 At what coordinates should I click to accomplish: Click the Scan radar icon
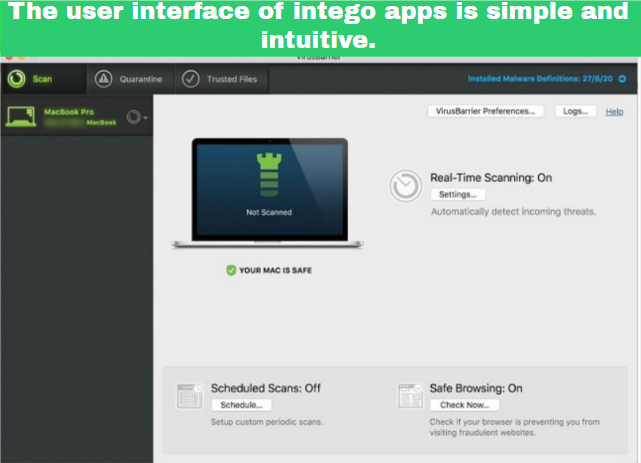(17, 79)
